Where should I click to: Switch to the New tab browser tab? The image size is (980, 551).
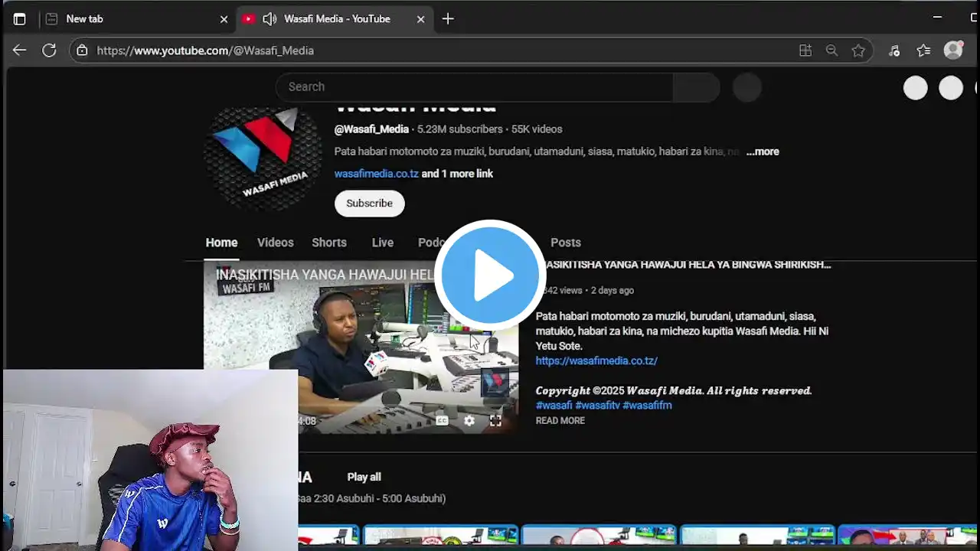pyautogui.click(x=136, y=19)
